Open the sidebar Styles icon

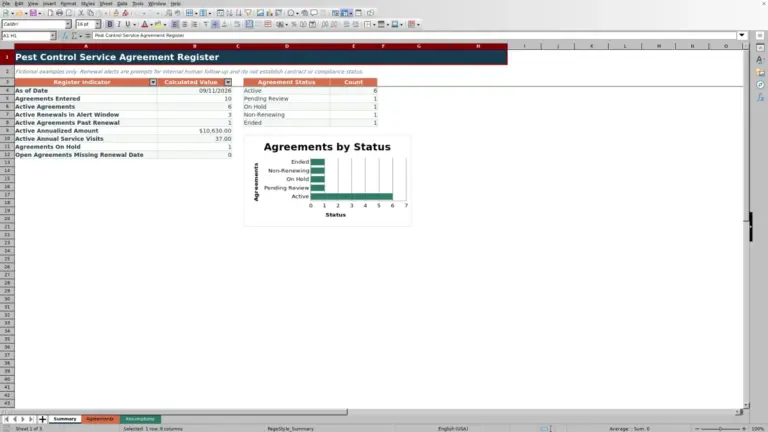pos(760,60)
